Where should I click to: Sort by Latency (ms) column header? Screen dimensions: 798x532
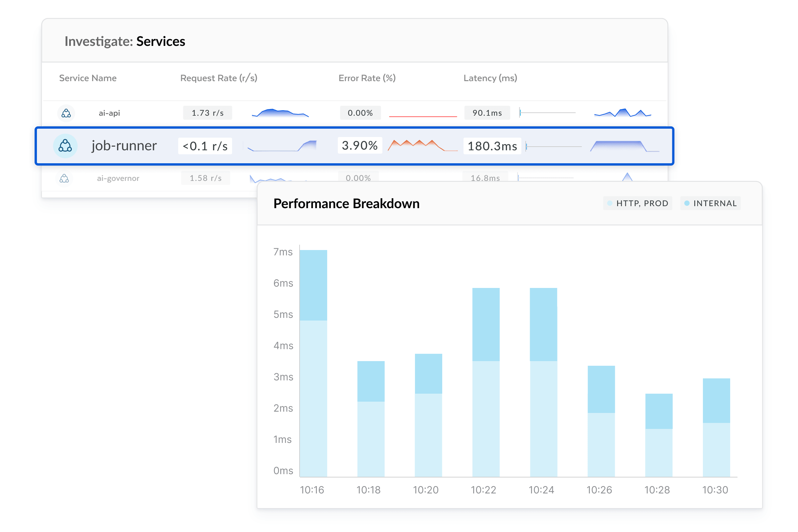pos(490,78)
